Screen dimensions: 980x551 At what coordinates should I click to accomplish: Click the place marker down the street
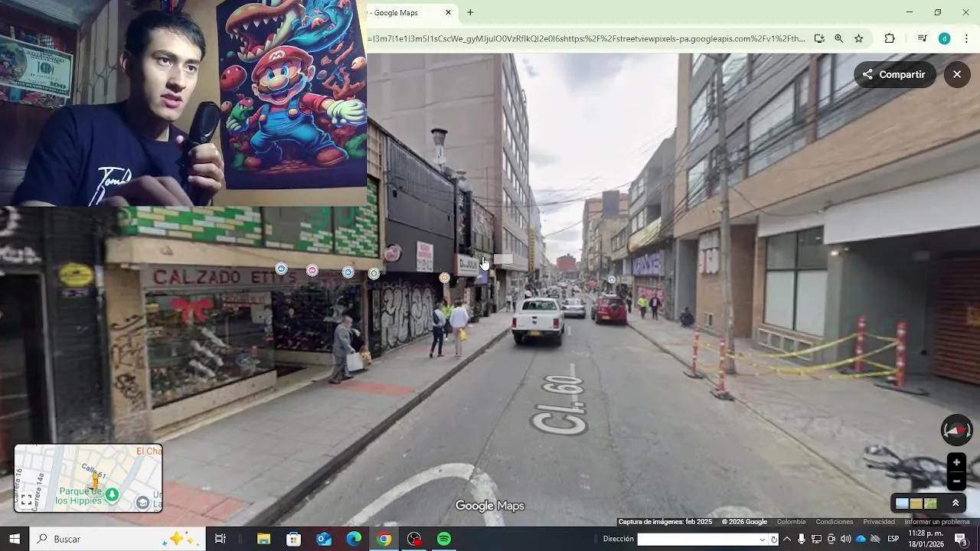(x=611, y=280)
